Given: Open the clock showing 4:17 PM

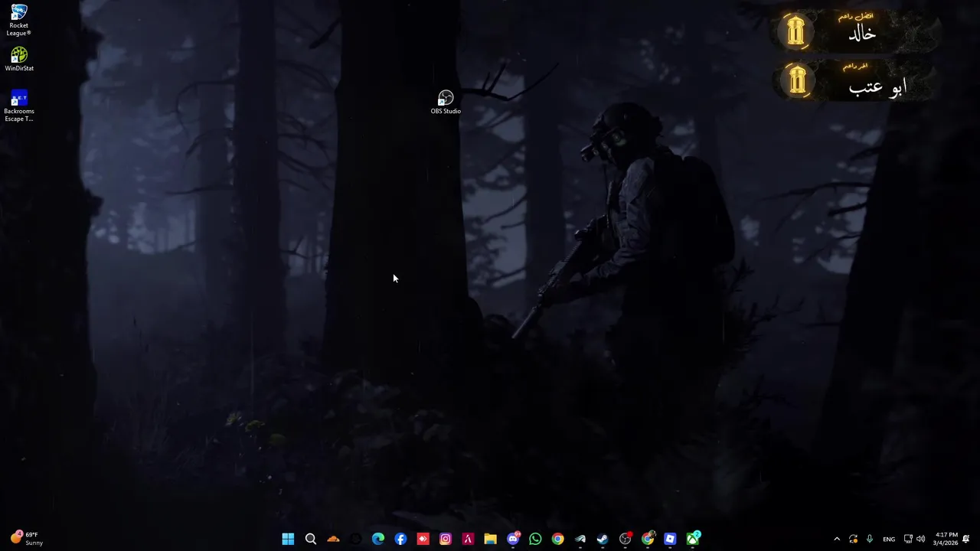Looking at the screenshot, I should (x=946, y=539).
